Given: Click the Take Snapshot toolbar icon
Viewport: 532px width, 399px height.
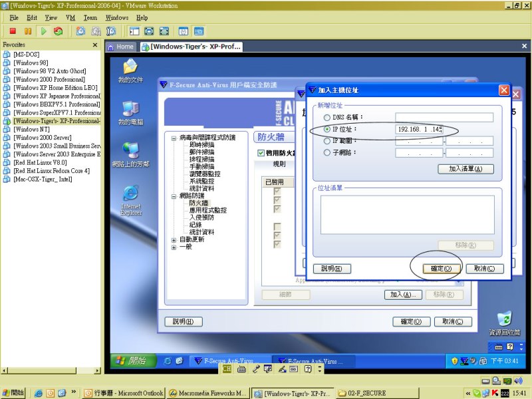Looking at the screenshot, I should [80, 31].
